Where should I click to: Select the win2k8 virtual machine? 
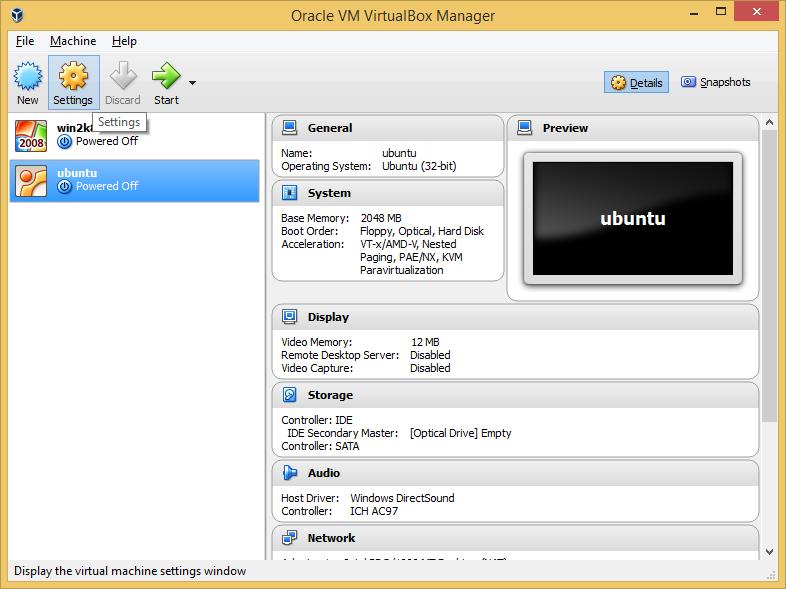[134, 135]
